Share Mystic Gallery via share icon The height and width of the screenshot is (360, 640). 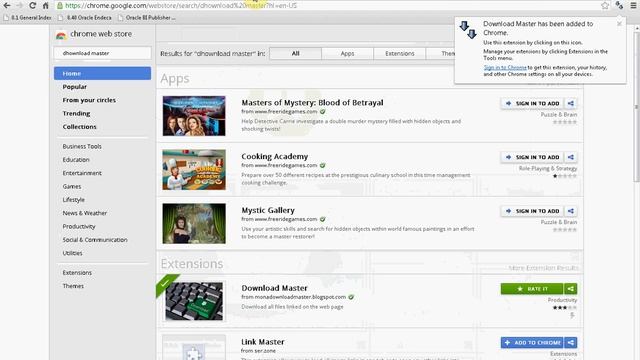pos(571,211)
